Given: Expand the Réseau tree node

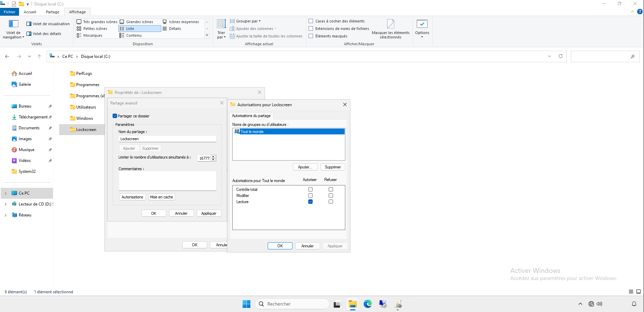Looking at the screenshot, I should (5, 215).
